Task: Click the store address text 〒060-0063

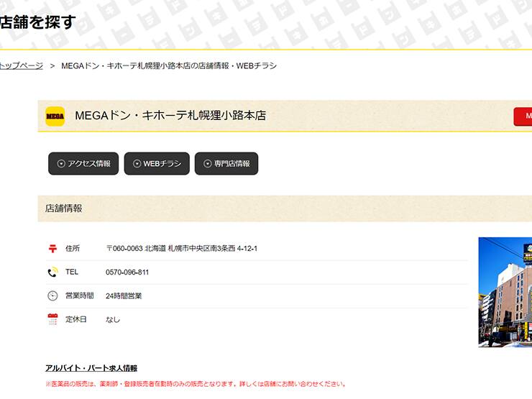Action: coord(181,249)
